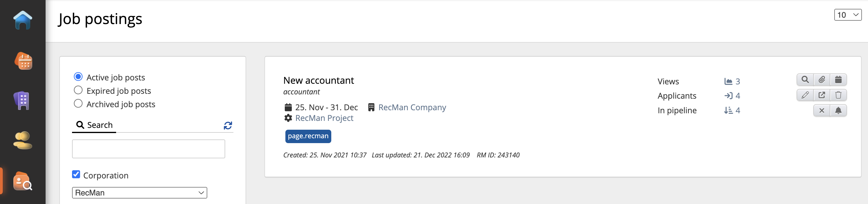
Task: Uncheck the Corporation checkbox
Action: click(76, 174)
